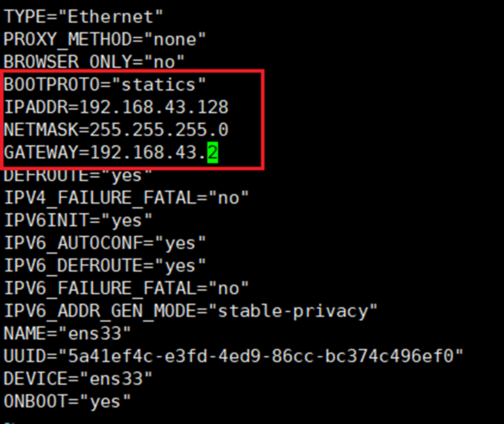This screenshot has height=424, width=504.
Task: Click the IPV6_FAILURE_FATAL="no" line
Action: pyautogui.click(x=126, y=289)
